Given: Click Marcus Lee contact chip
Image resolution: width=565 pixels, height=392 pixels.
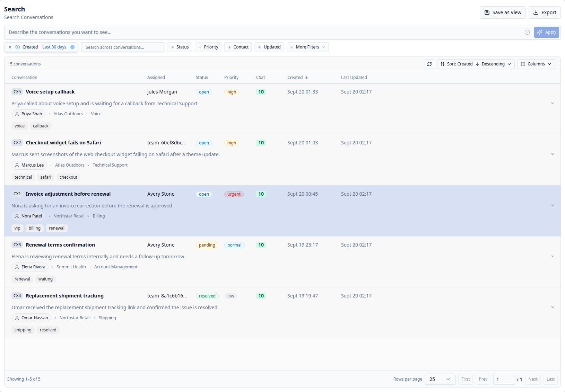Looking at the screenshot, I should click(x=29, y=165).
